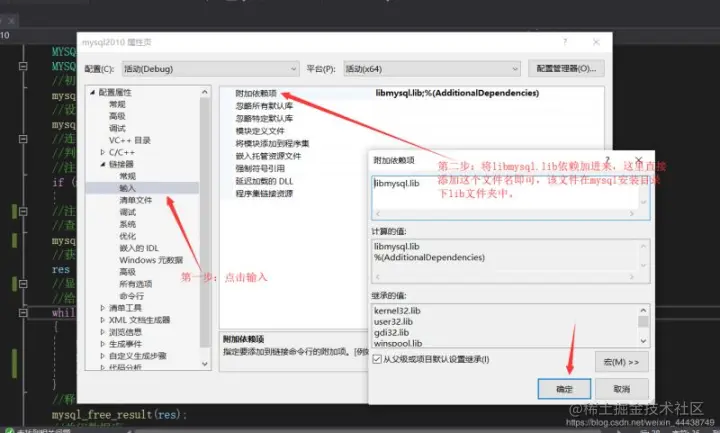Toggle 从父级或项目默认设置继承 checkbox
Viewport: 720px width, 433px height.
[377, 359]
